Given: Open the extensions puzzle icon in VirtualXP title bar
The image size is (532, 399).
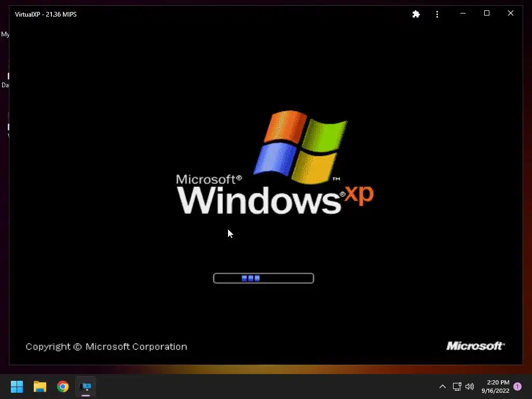Looking at the screenshot, I should (x=416, y=14).
